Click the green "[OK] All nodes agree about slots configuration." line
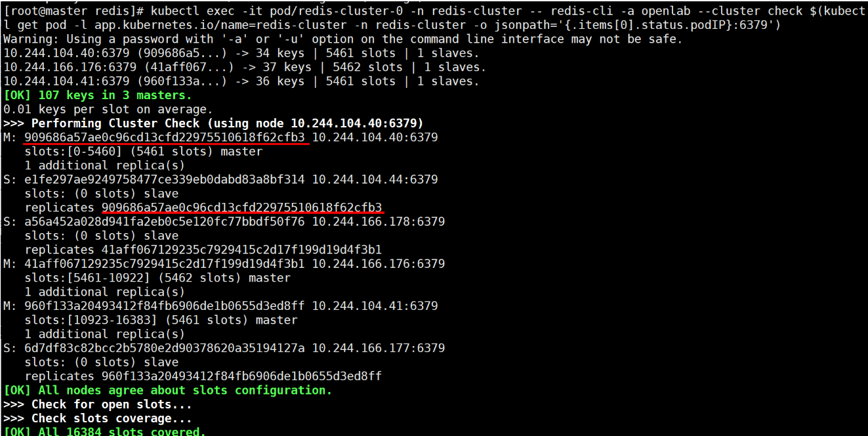This screenshot has height=436, width=868. click(x=168, y=390)
